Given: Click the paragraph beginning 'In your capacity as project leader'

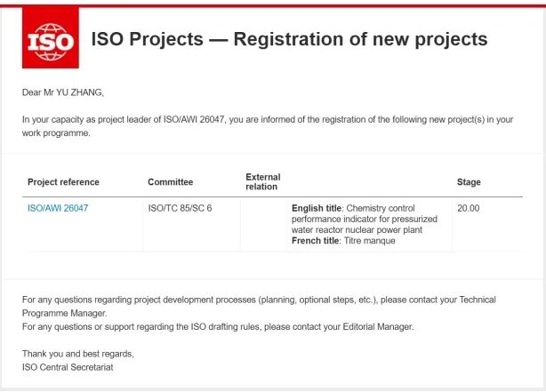Looking at the screenshot, I should (267, 124).
